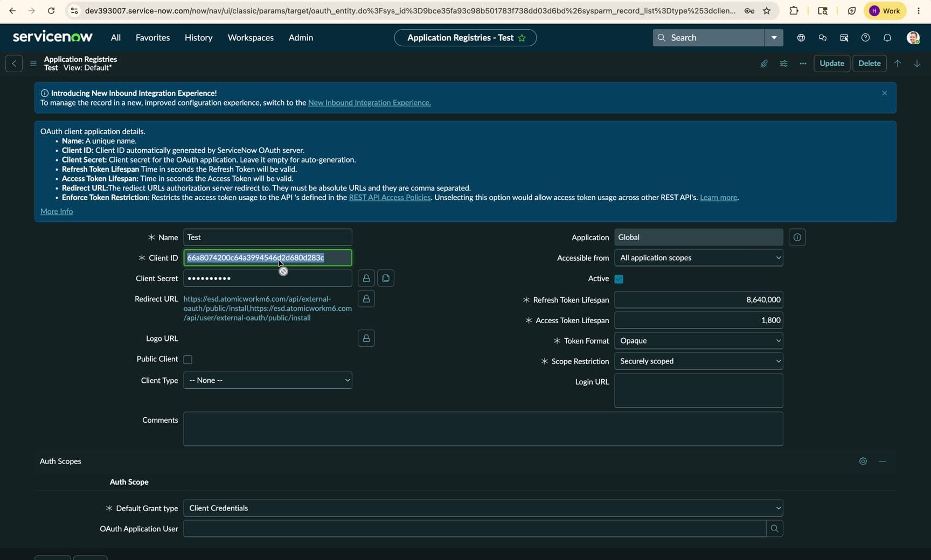Open the Default Grant type dropdown

coord(483,508)
